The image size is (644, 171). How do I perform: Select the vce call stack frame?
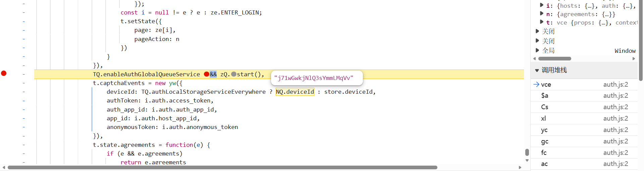pos(584,85)
